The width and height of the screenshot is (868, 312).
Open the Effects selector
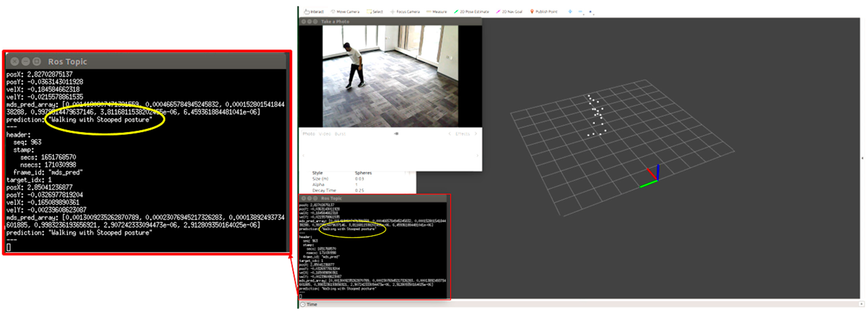pyautogui.click(x=462, y=134)
